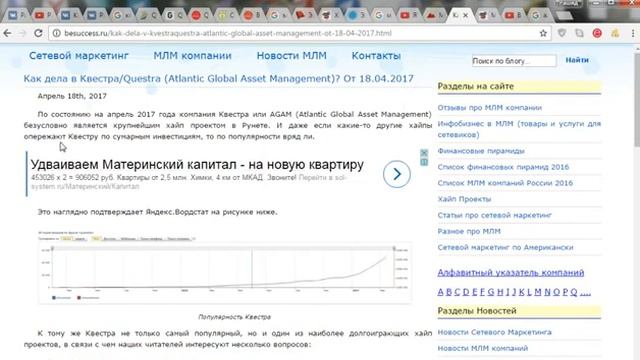This screenshot has width=640, height=360.
Task: Select letter G in company index
Action: tap(491, 292)
